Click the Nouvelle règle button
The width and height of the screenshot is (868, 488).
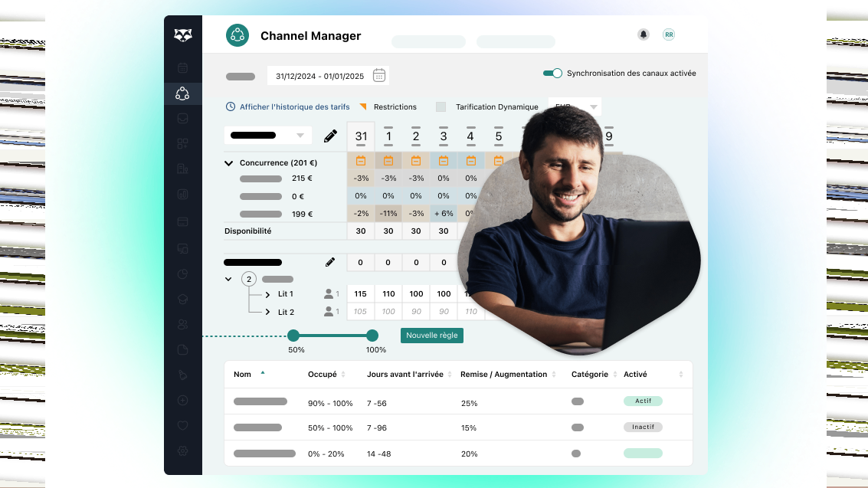coord(431,335)
